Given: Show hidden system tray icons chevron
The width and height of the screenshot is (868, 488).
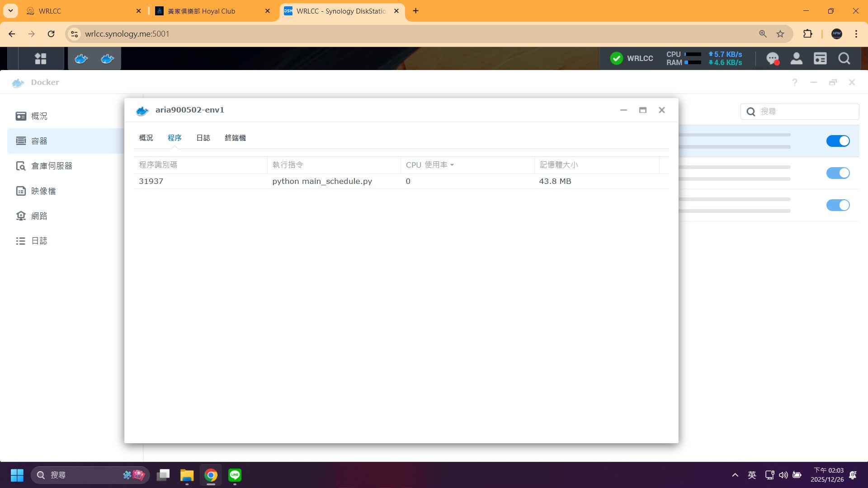Looking at the screenshot, I should point(735,475).
